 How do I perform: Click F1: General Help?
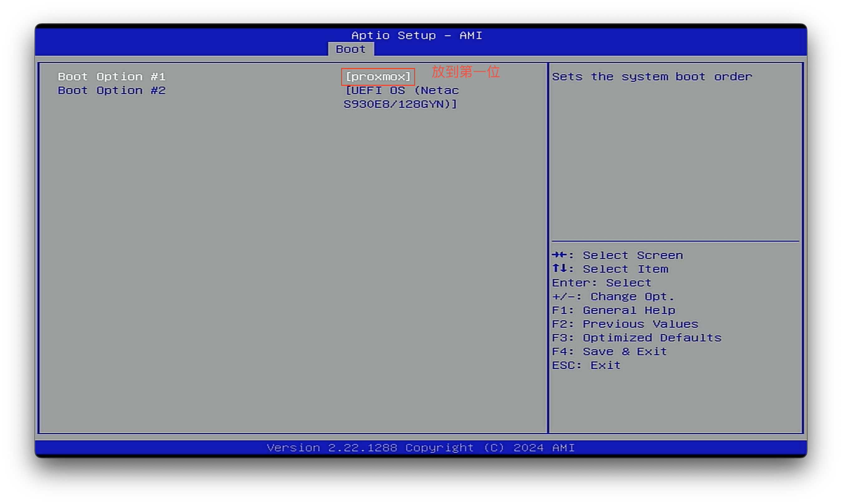pyautogui.click(x=614, y=310)
